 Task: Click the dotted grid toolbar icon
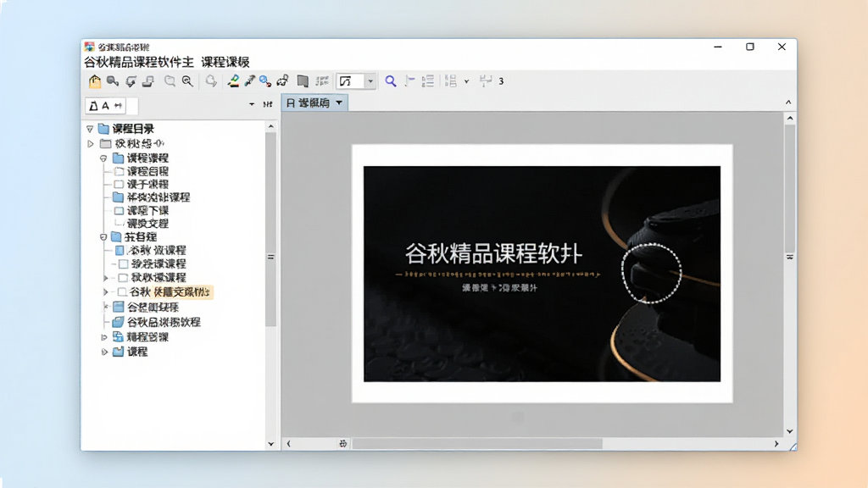click(322, 81)
